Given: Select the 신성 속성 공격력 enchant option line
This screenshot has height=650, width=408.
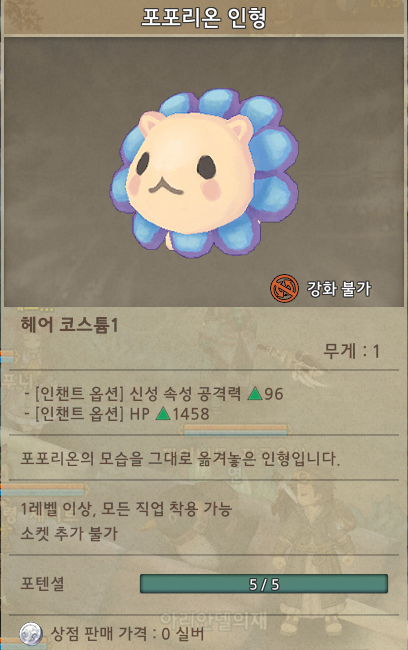Looking at the screenshot, I should coord(154,393).
